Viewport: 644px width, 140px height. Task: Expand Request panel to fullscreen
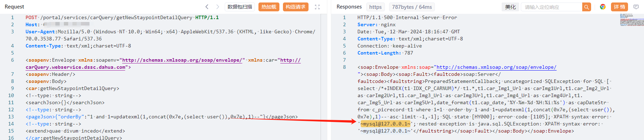point(317,7)
